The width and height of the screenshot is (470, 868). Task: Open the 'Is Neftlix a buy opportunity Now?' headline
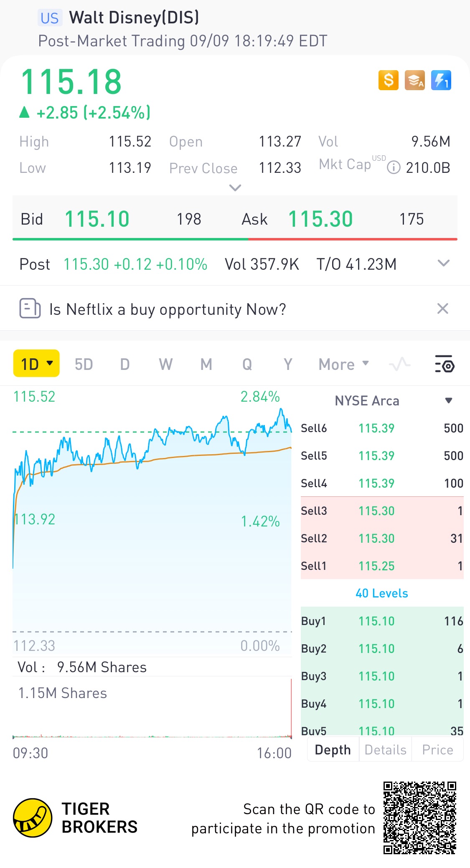168,309
